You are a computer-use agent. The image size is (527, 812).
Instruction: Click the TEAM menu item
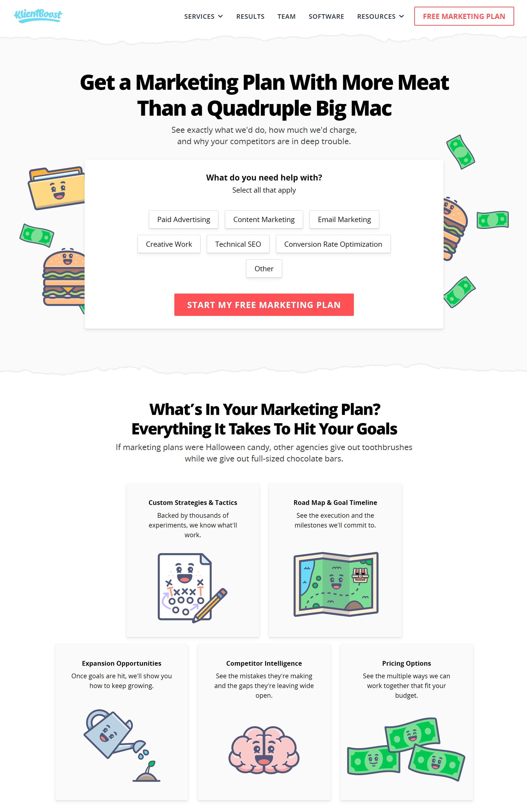point(287,16)
